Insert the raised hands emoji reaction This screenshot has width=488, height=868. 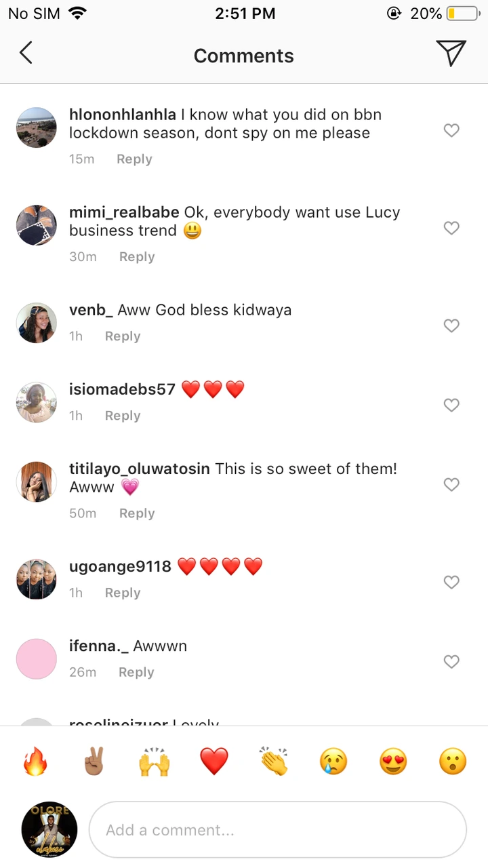pos(154,762)
